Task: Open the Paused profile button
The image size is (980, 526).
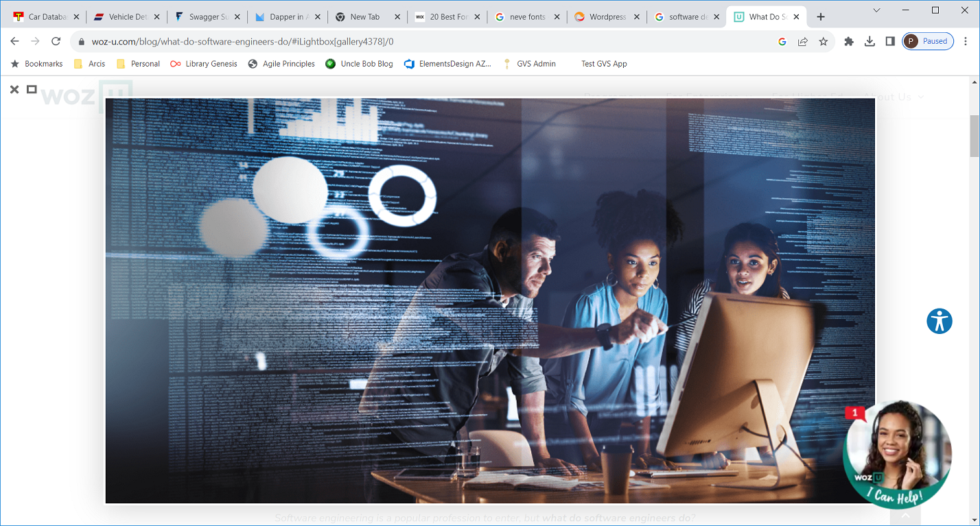Action: 928,41
